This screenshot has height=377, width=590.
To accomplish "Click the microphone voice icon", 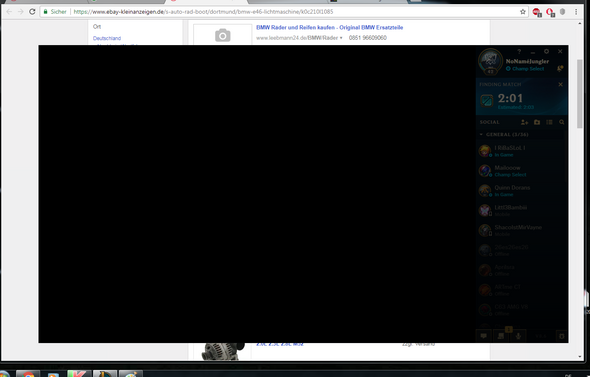I will click(519, 336).
